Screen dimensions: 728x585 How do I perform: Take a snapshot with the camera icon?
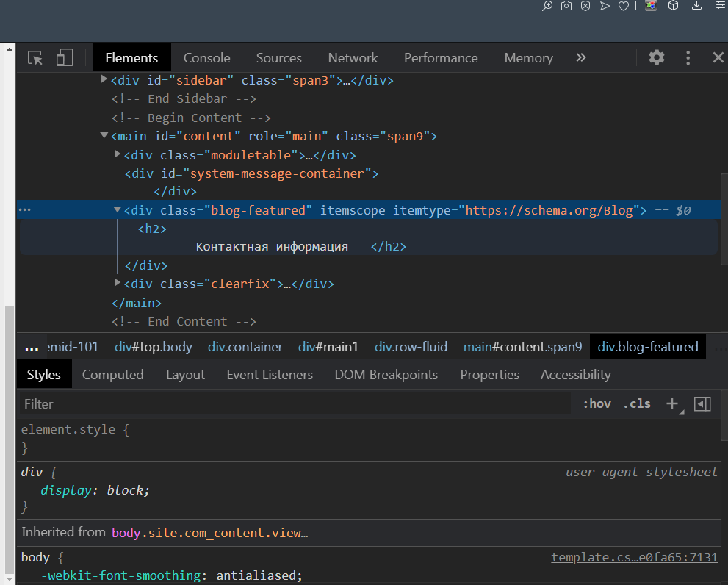566,6
